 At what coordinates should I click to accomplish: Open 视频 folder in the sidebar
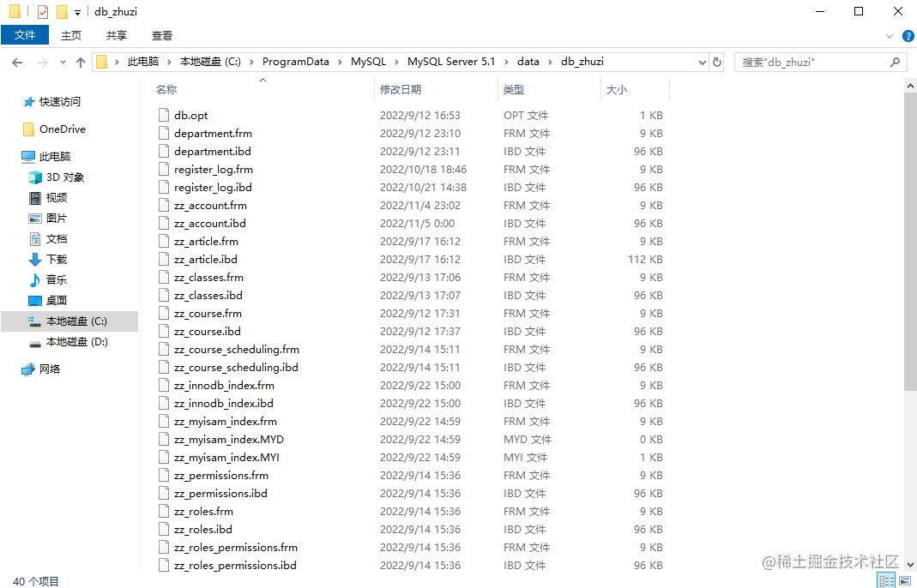(56, 197)
